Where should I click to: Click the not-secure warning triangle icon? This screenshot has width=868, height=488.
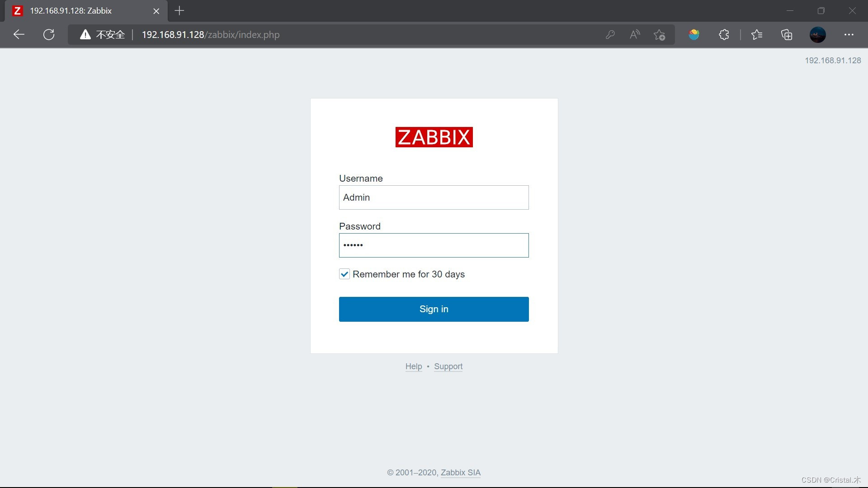point(85,34)
